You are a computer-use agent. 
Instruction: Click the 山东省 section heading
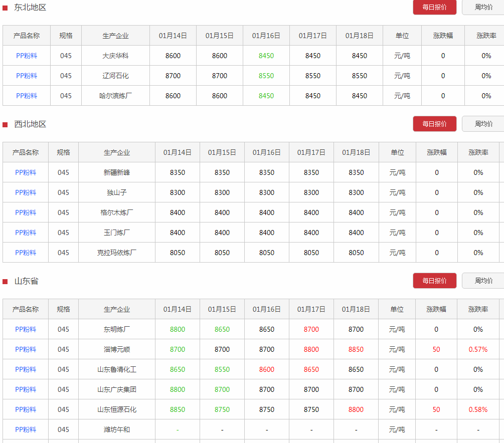(x=26, y=281)
